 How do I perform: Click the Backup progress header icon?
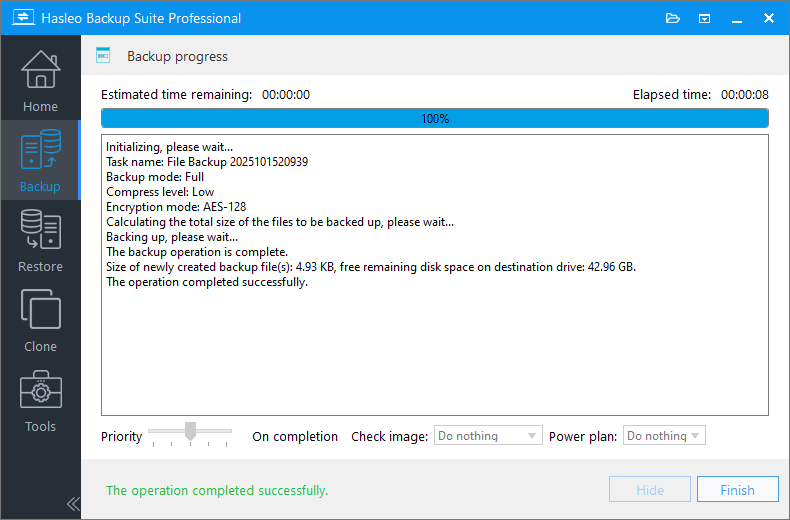103,55
